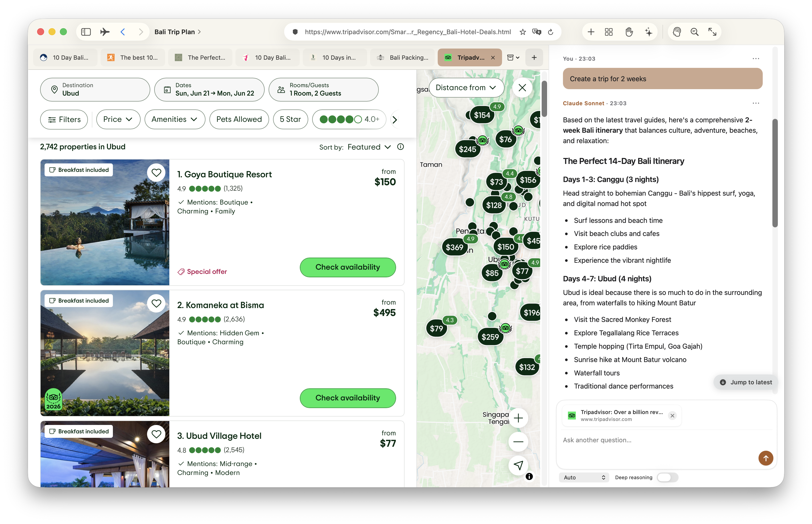Open the tab grid overview icon
Image resolution: width=812 pixels, height=524 pixels.
coord(609,32)
